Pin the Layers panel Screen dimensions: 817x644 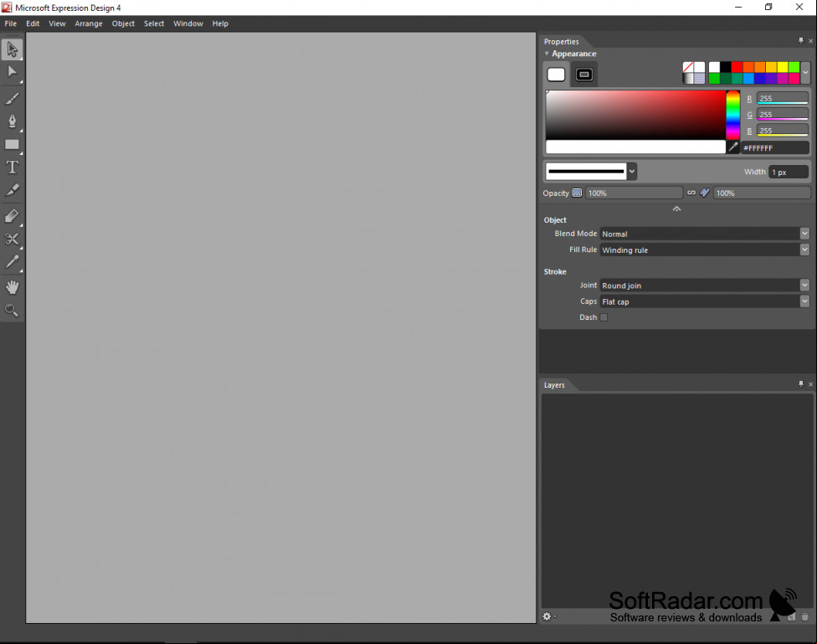pos(801,384)
